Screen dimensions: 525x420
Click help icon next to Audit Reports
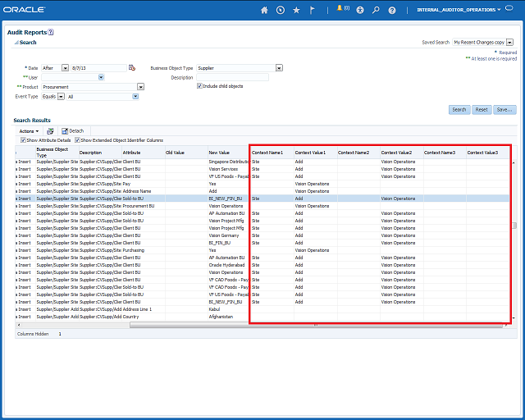point(51,32)
